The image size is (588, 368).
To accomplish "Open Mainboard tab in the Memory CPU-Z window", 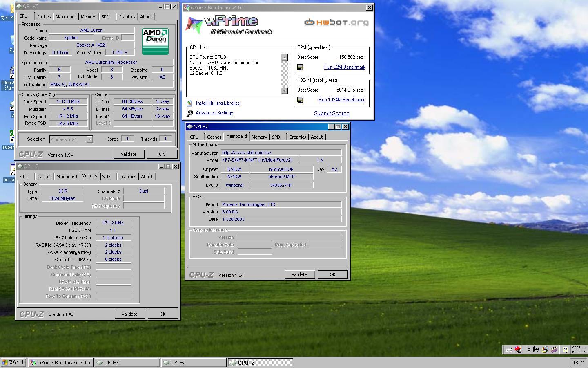I will 67,177.
